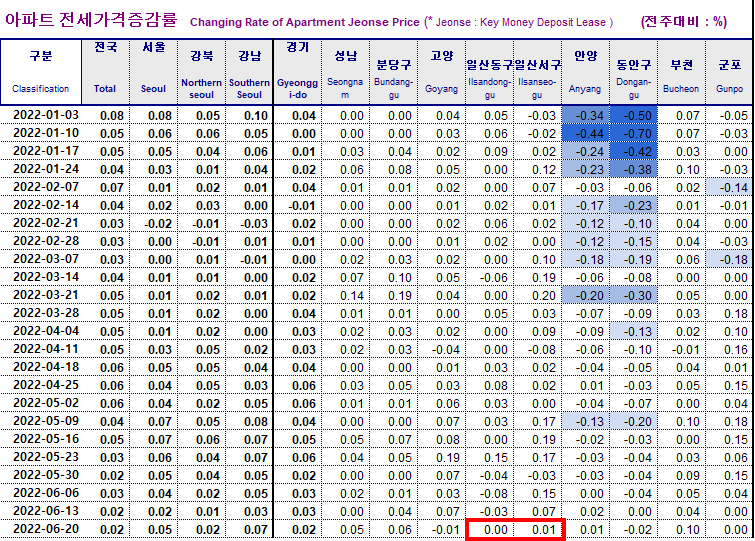
Task: Click the Gyeonggi-do column header
Action: [298, 72]
